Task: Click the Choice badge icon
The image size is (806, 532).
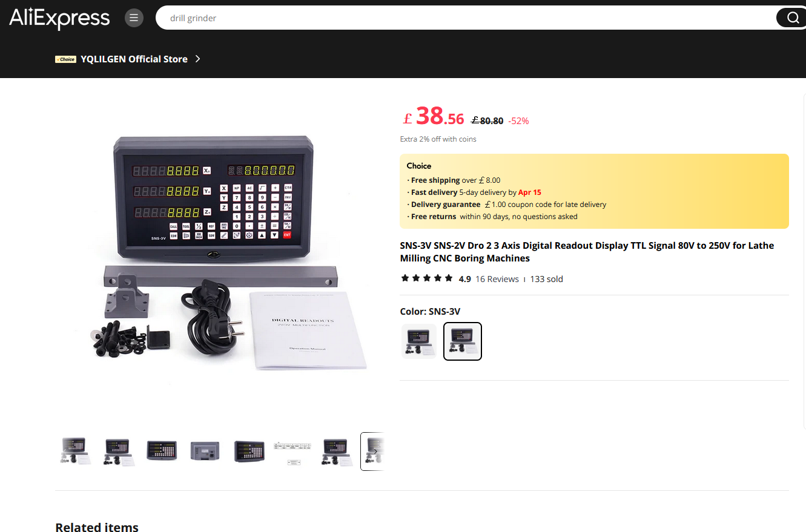Action: (x=65, y=59)
